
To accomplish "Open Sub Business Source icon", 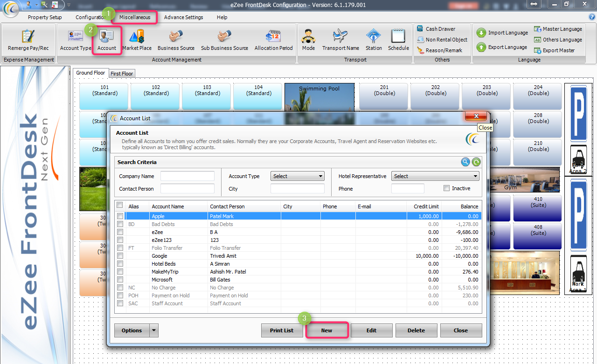I will click(x=224, y=40).
